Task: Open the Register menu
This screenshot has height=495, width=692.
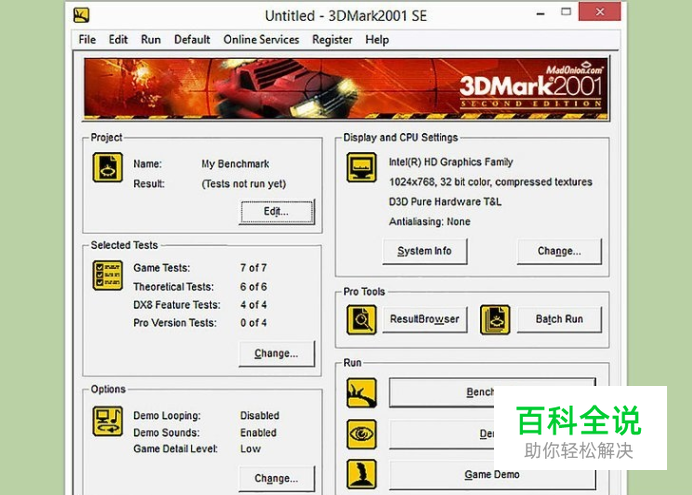Action: coord(332,40)
